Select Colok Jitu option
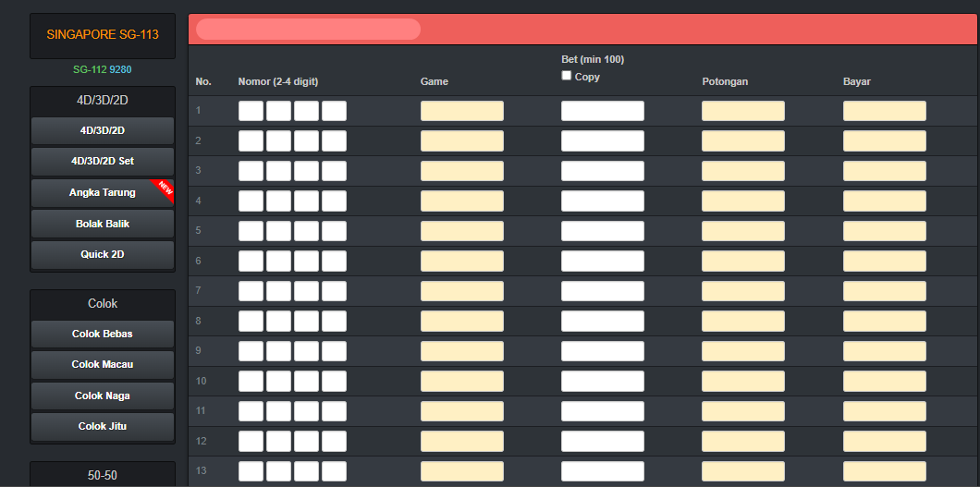Viewport: 980px width, 487px height. click(x=102, y=426)
